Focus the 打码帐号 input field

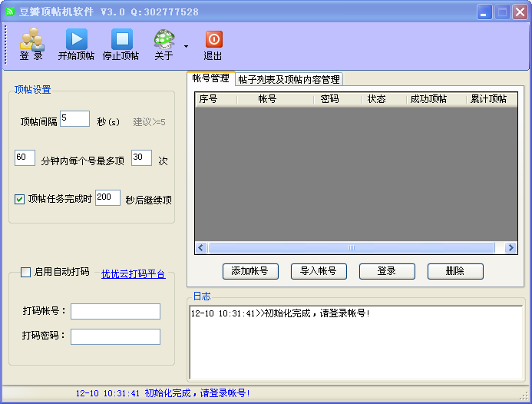[115, 311]
